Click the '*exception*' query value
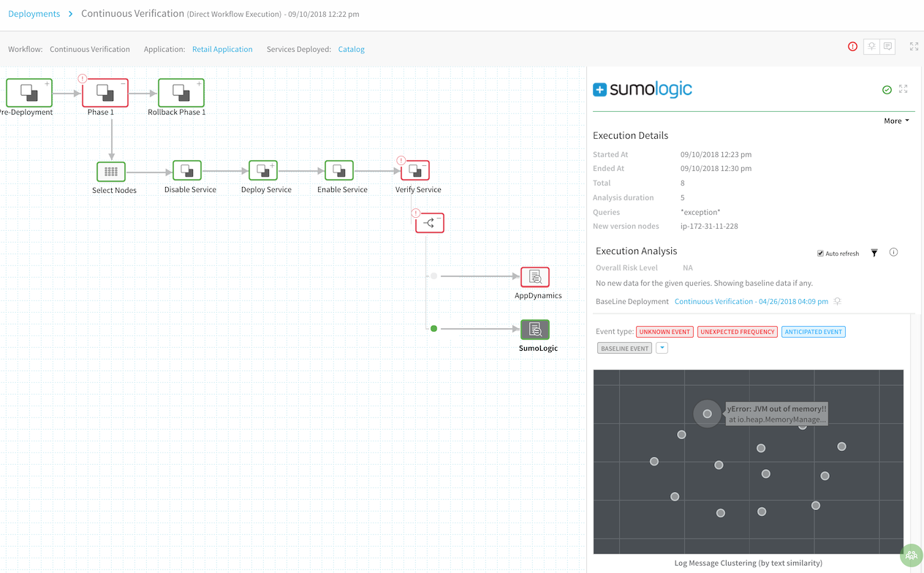 (x=700, y=212)
